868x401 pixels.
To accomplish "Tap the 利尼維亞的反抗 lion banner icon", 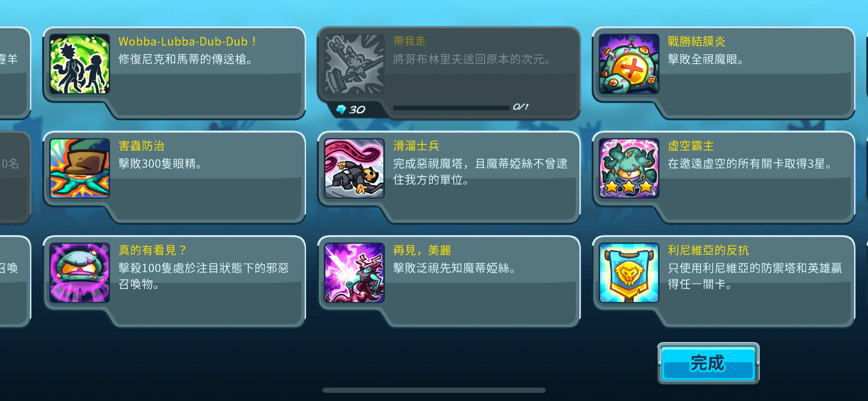I will click(629, 273).
